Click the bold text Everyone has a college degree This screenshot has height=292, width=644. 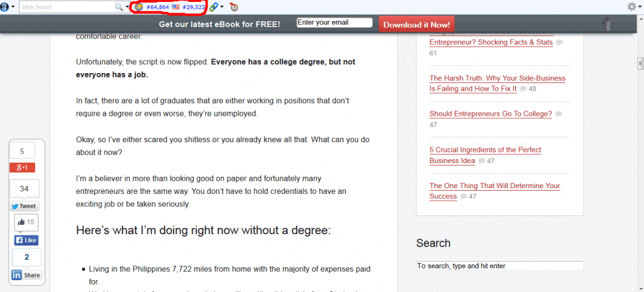(x=216, y=68)
